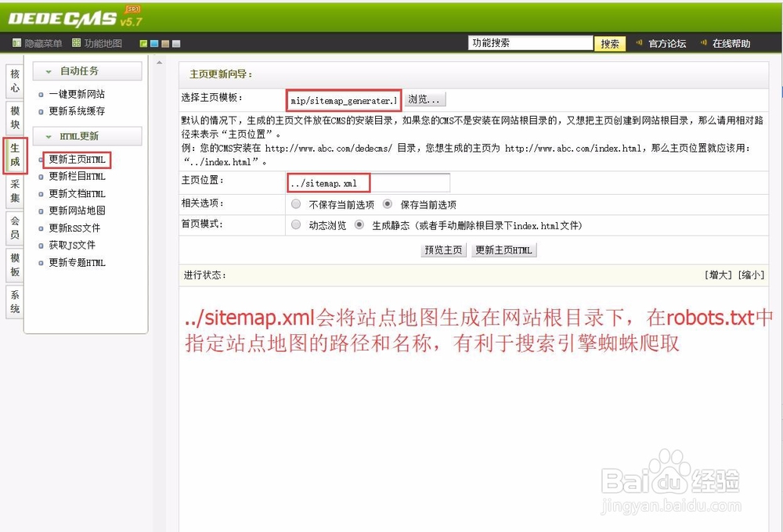Click the speaker icon beside 在线帮助
This screenshot has width=783, height=532.
704,43
